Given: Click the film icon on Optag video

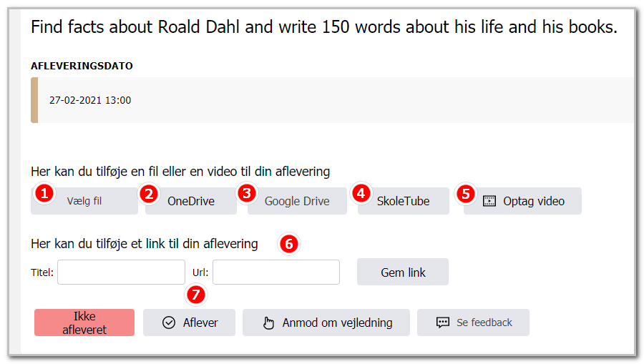Looking at the screenshot, I should (489, 201).
